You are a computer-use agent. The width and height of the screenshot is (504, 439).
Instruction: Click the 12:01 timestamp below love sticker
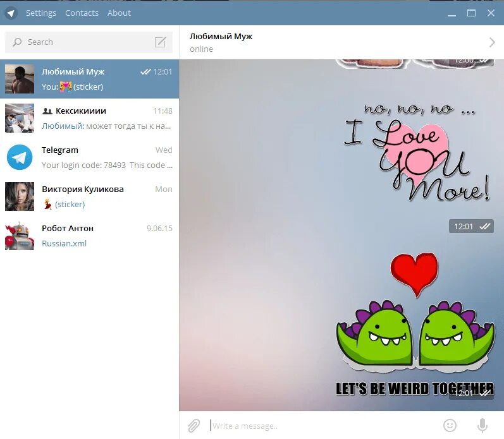coord(464,227)
